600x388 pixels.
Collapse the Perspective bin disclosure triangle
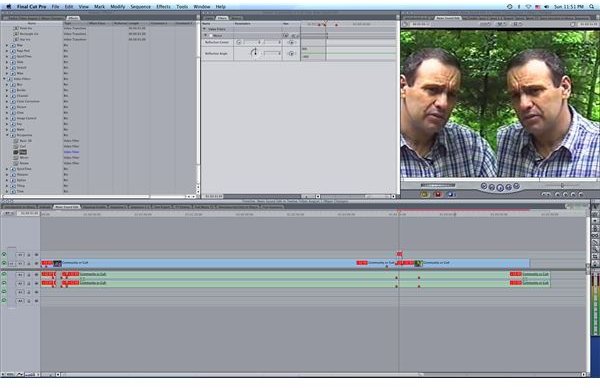pos(7,135)
